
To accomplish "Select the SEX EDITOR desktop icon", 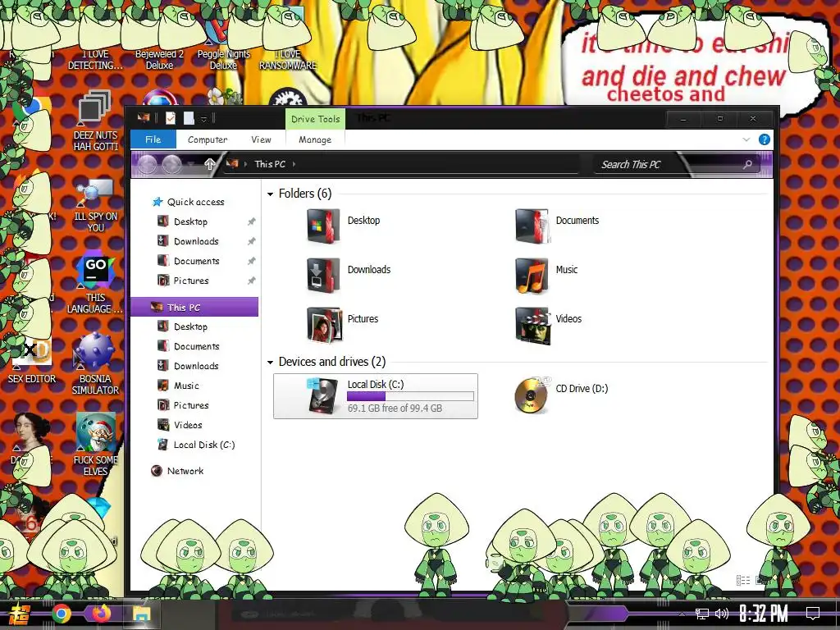I will tap(32, 362).
